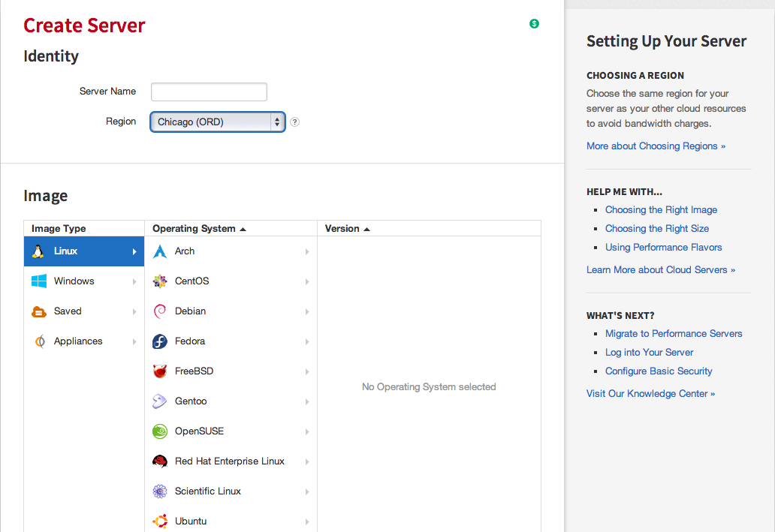Choose Ubuntu operating system
775x532 pixels.
pyautogui.click(x=231, y=521)
